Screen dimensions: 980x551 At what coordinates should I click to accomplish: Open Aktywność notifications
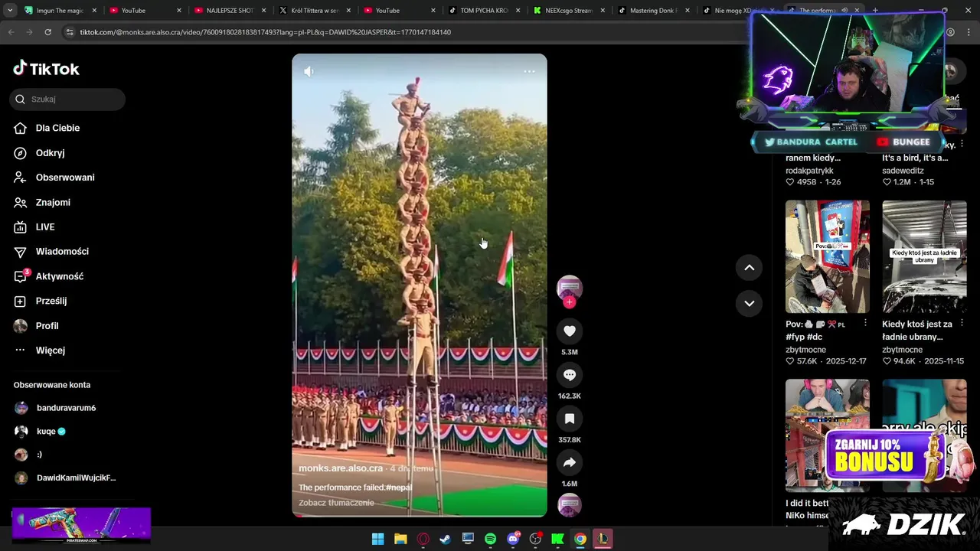click(48, 276)
